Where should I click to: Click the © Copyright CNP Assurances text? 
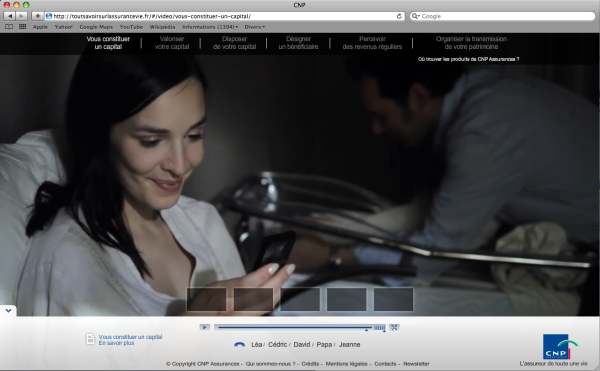point(203,364)
